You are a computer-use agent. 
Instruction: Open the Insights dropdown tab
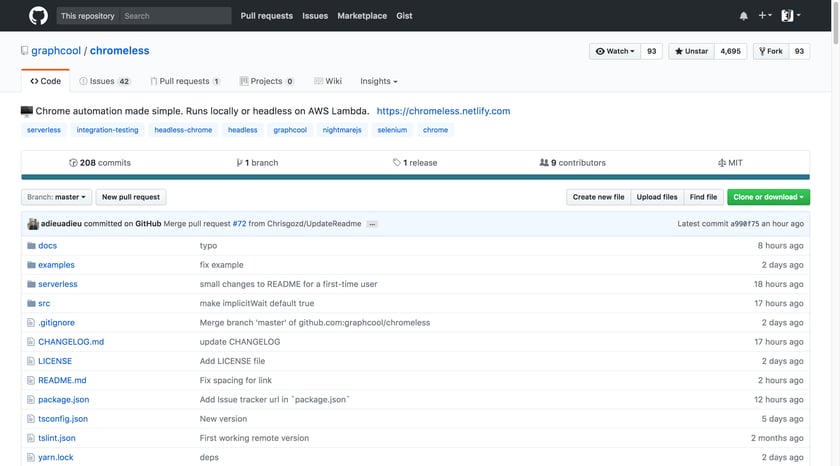(379, 81)
